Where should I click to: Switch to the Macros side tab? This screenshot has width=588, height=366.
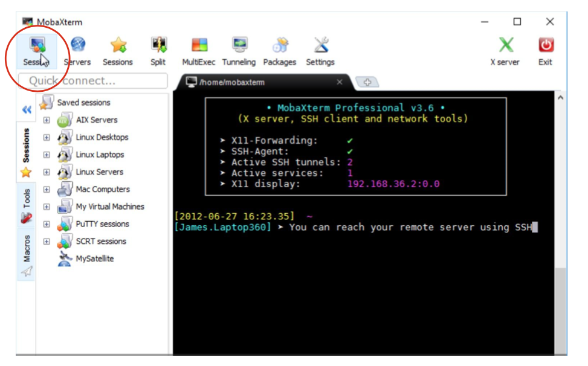tap(26, 255)
